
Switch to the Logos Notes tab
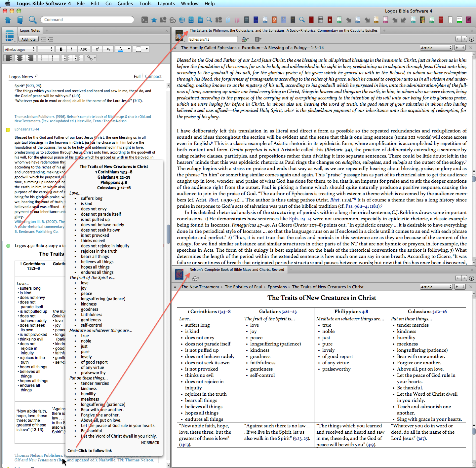tap(30, 30)
